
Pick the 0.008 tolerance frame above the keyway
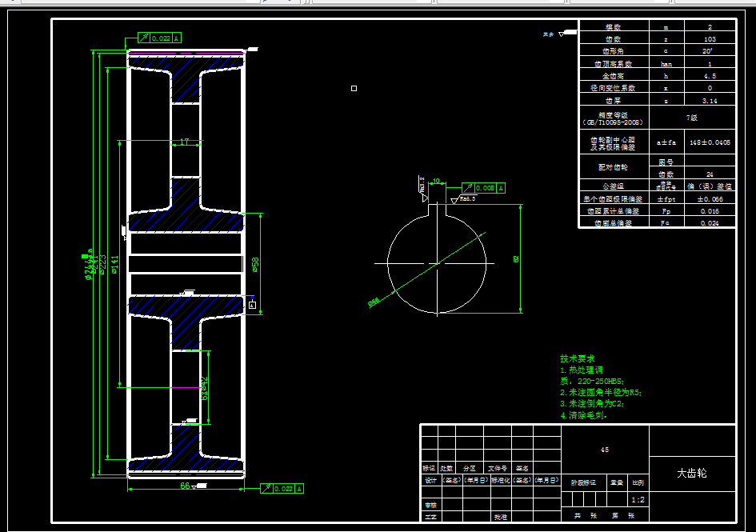483,188
